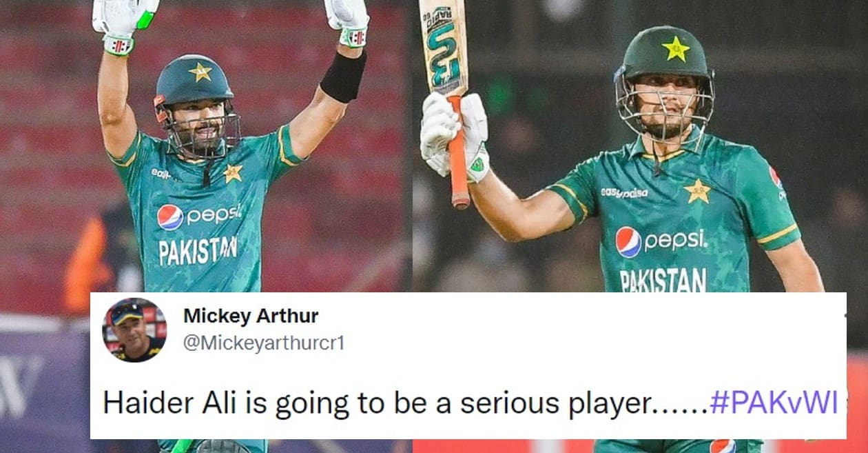The width and height of the screenshot is (868, 453).
Task: Click the yellow star on left jersey chest
Action: (232, 173)
